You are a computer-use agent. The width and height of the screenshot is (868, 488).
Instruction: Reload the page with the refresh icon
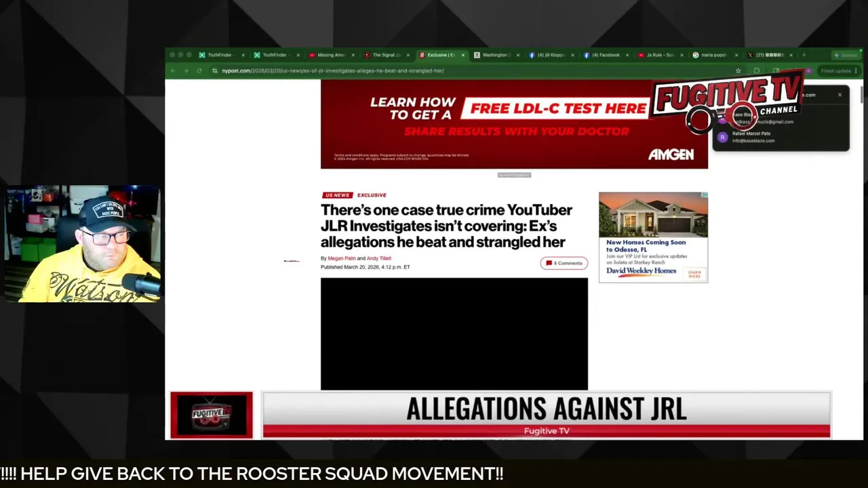(x=199, y=70)
